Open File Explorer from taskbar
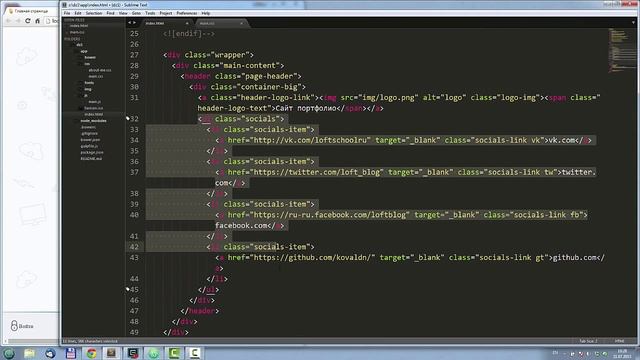The height and width of the screenshot is (360, 640). [29, 353]
